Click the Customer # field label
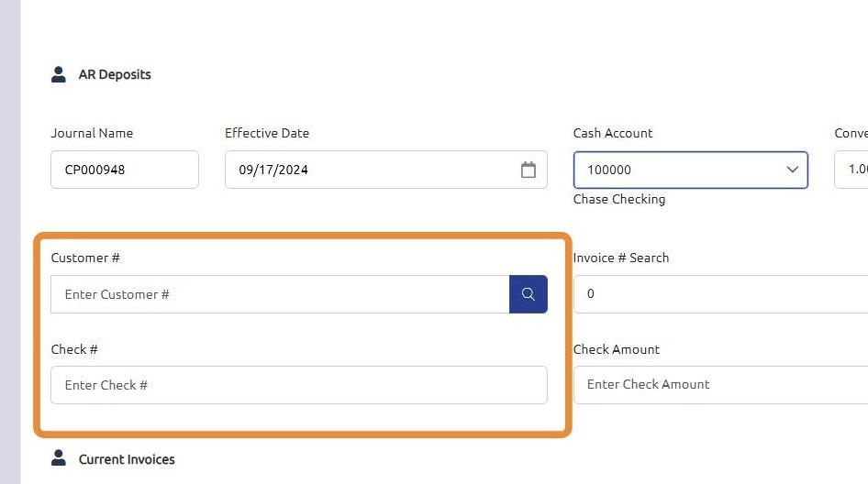This screenshot has width=868, height=484. pos(85,258)
